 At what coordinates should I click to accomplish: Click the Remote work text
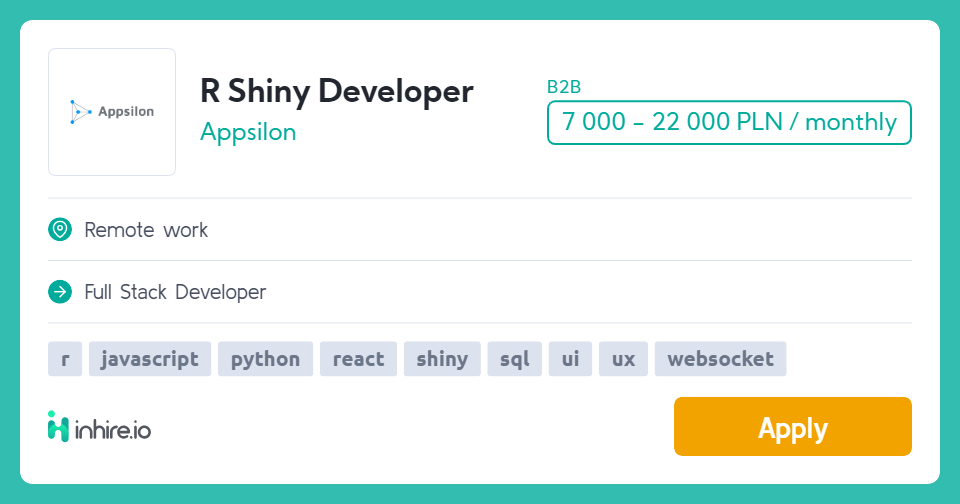pos(146,230)
